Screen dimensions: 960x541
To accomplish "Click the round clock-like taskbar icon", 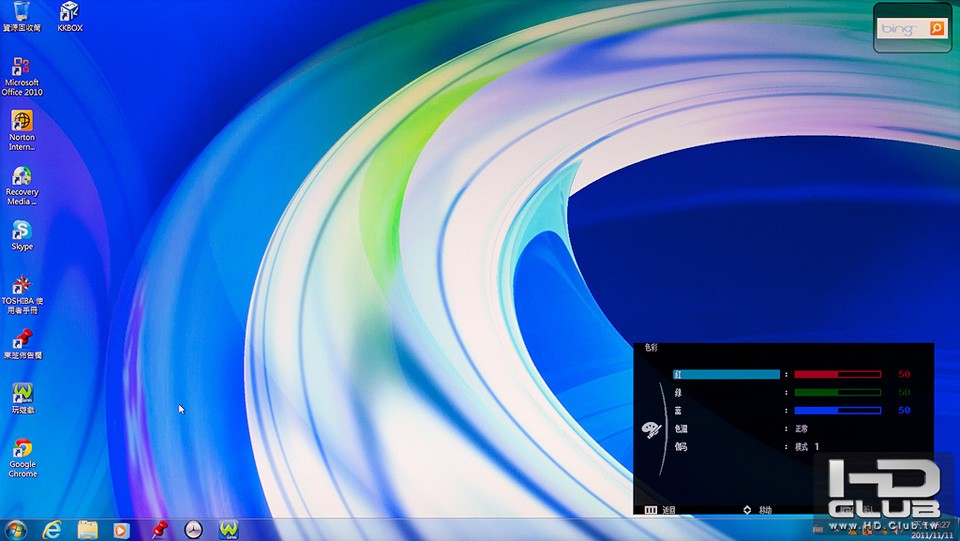I will point(193,529).
